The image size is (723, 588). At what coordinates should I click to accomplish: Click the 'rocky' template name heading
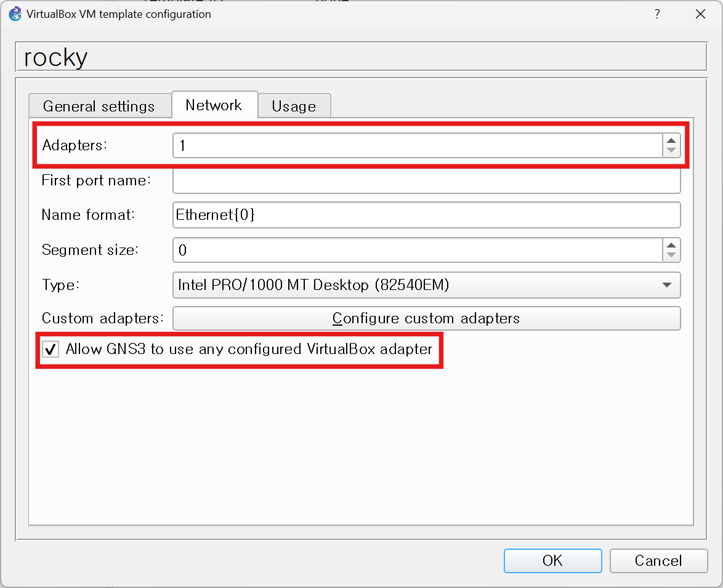point(55,58)
